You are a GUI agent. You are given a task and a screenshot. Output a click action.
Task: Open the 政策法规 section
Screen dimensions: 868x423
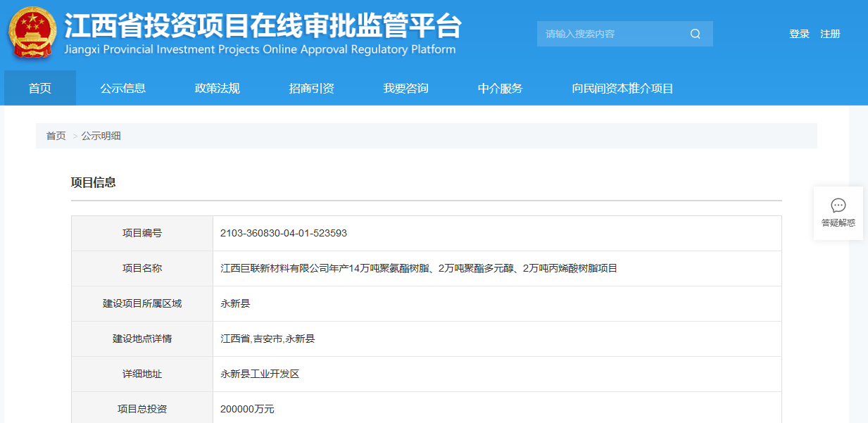215,88
